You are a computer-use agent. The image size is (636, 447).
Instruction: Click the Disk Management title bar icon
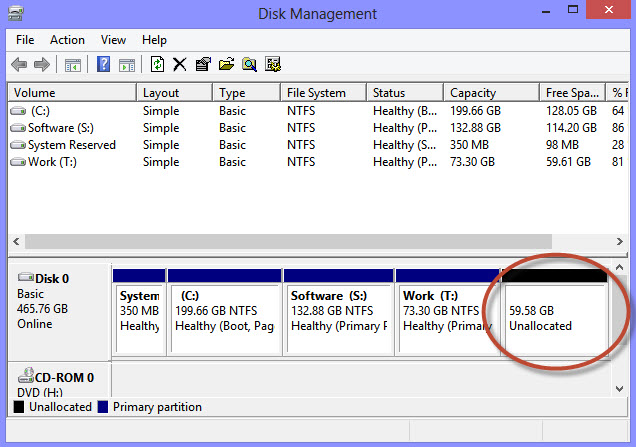tap(16, 13)
